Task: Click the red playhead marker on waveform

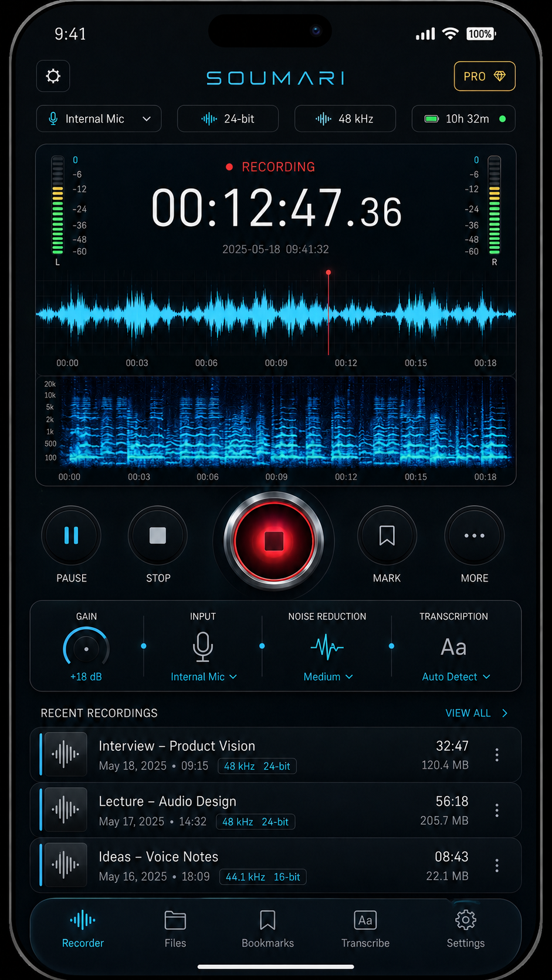Action: coord(329,273)
